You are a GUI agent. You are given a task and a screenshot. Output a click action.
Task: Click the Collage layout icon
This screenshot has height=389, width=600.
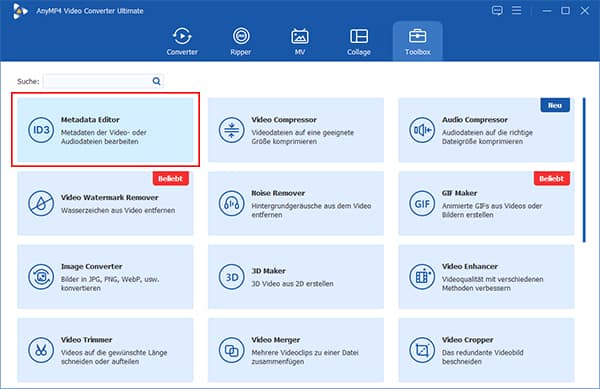tap(359, 36)
